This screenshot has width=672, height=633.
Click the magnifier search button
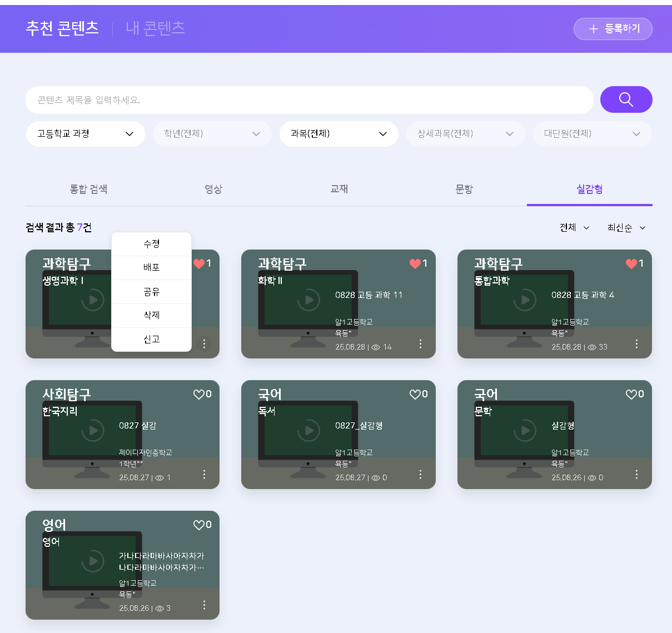626,99
